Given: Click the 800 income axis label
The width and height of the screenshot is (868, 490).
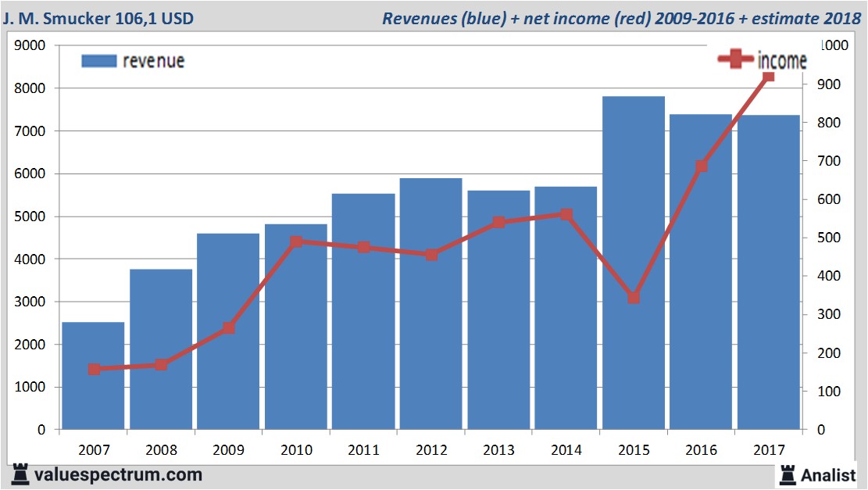Looking at the screenshot, I should 829,123.
